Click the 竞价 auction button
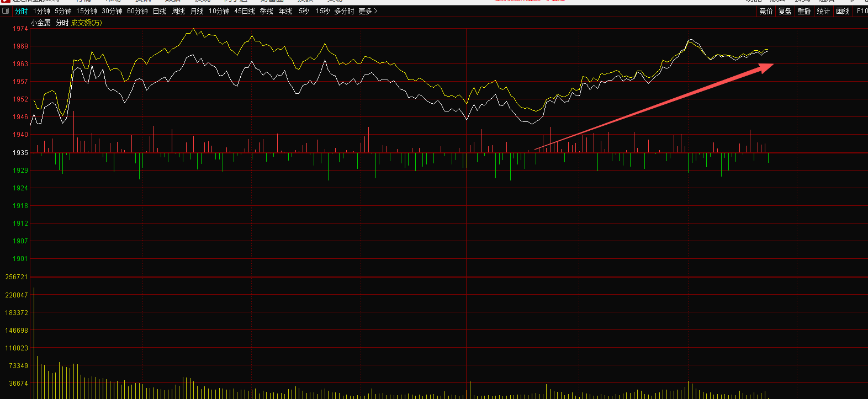 coord(766,11)
